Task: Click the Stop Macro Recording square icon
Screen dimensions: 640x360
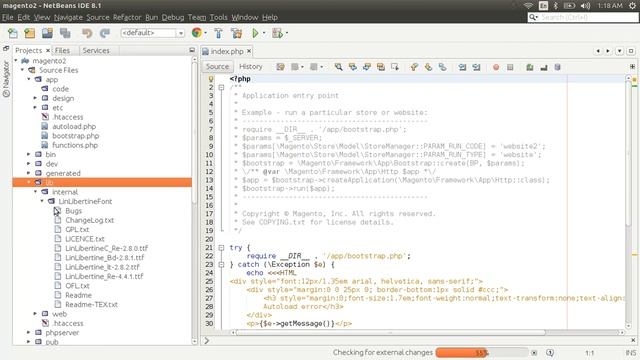Action: point(510,67)
